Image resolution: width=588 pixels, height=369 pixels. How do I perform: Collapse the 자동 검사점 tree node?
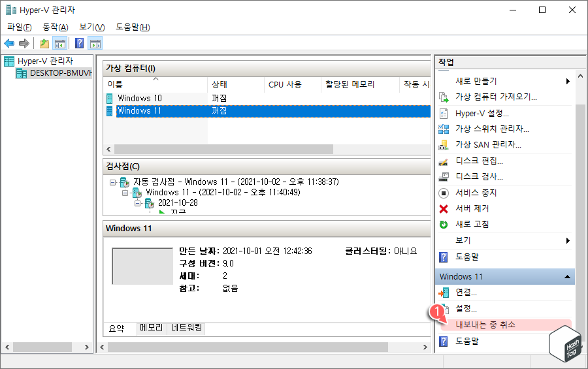coord(112,183)
